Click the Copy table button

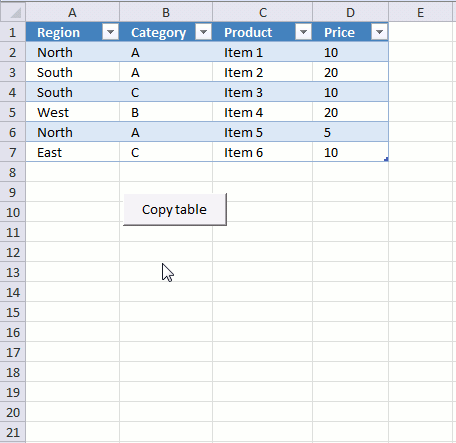pyautogui.click(x=175, y=209)
